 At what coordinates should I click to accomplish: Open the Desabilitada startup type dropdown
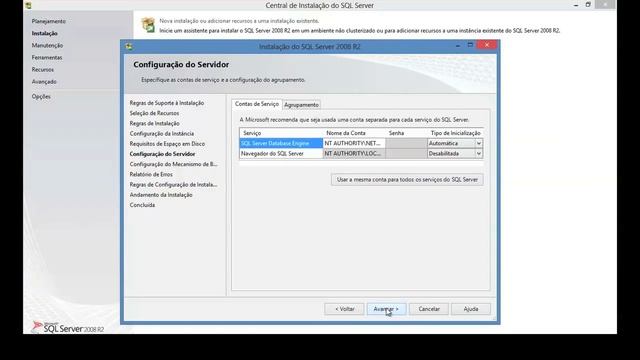pyautogui.click(x=478, y=153)
